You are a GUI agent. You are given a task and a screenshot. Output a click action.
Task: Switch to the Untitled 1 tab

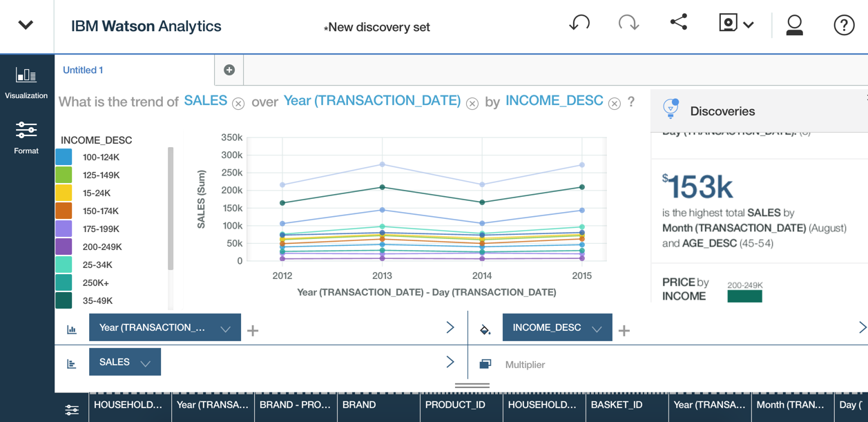point(83,70)
